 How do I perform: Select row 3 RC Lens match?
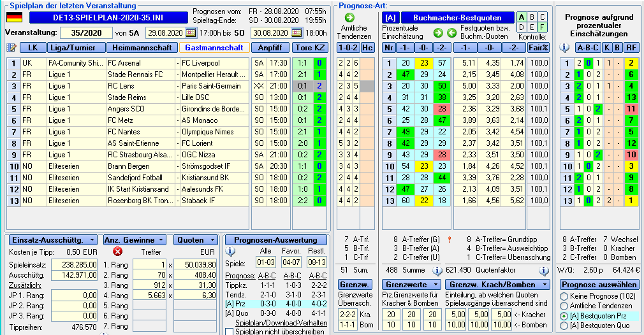[x=128, y=86]
